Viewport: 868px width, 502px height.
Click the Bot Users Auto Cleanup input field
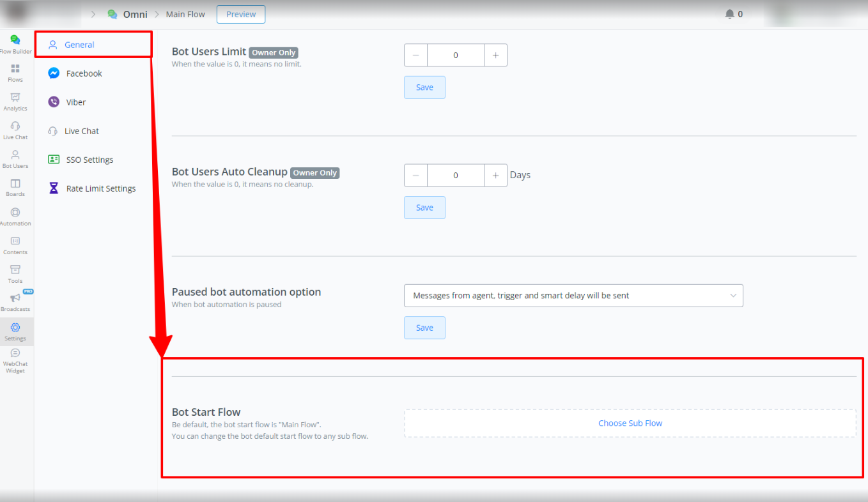click(455, 175)
